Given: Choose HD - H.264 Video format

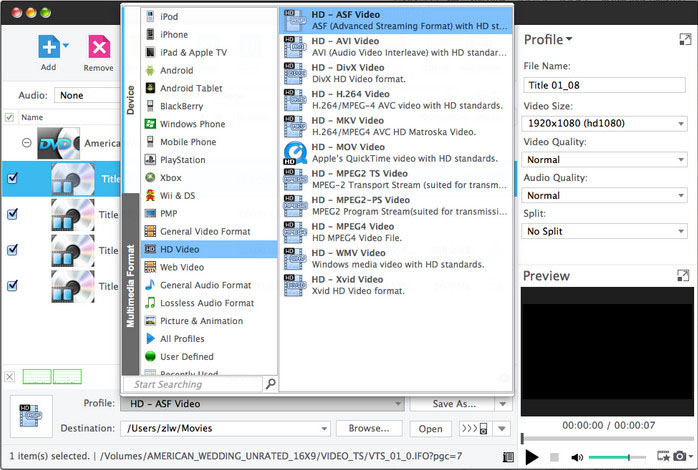Looking at the screenshot, I should coord(396,100).
